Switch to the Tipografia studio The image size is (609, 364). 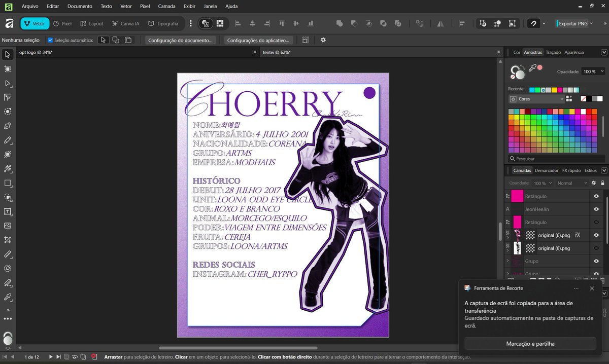(x=163, y=23)
